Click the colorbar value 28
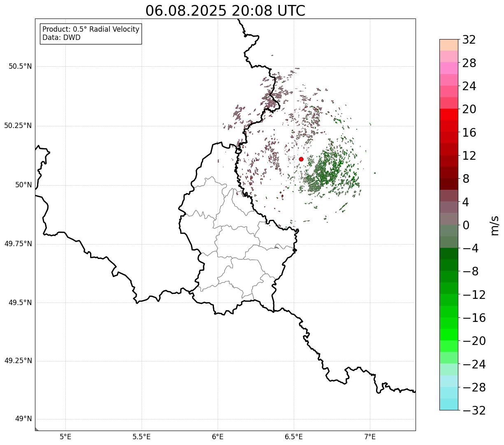Viewport: 504px width, 445px height. coord(469,63)
